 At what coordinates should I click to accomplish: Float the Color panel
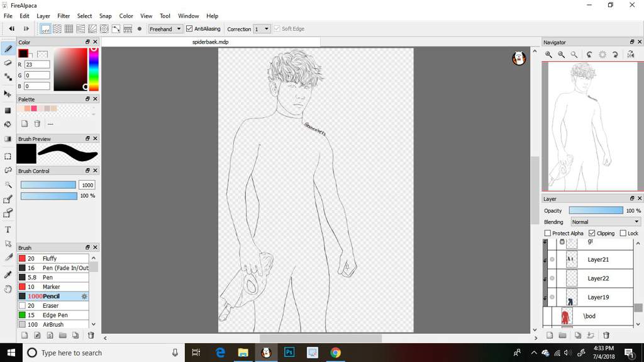click(x=87, y=42)
